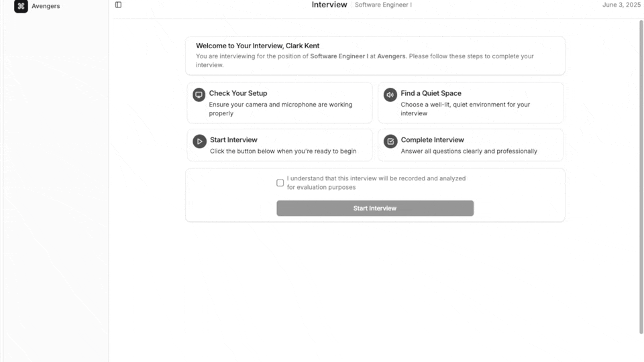Click the Interview page title

pos(329,5)
